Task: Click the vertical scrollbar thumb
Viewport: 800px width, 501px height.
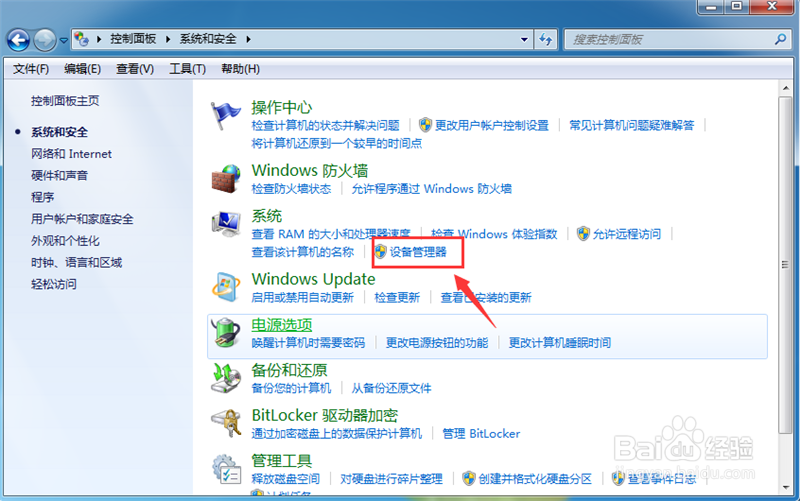Action: click(785, 264)
